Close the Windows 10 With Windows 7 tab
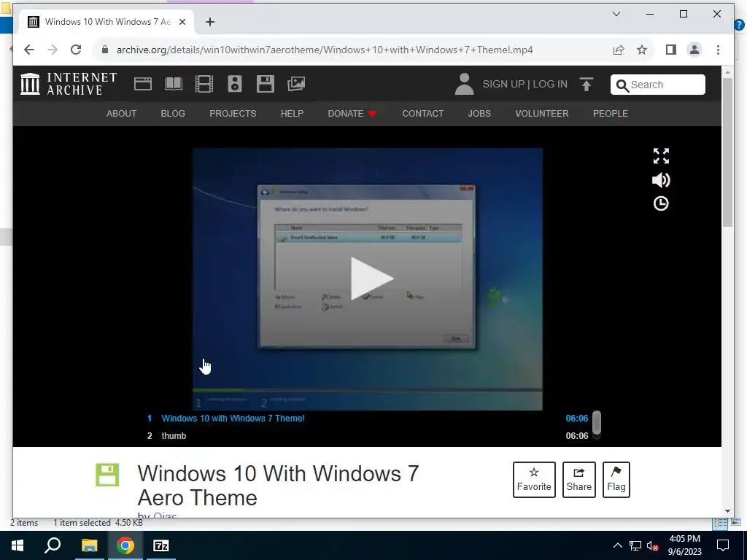The image size is (747, 560). [182, 22]
